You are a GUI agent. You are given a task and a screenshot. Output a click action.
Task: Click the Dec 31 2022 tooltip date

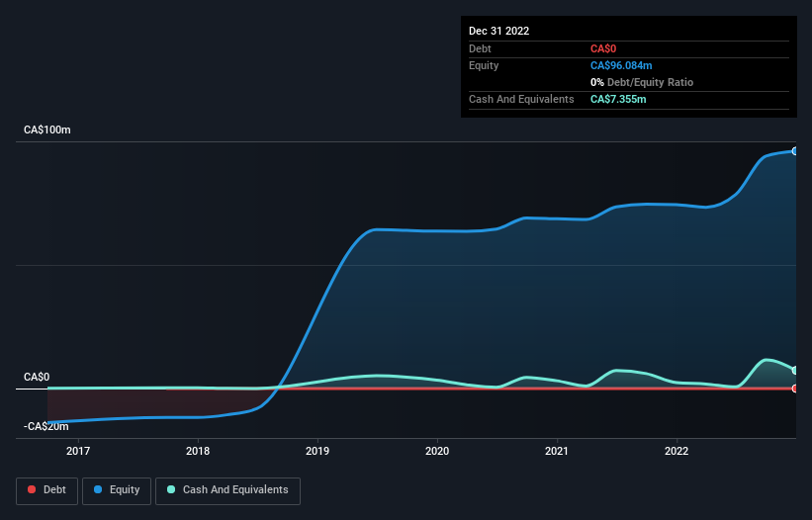point(498,31)
